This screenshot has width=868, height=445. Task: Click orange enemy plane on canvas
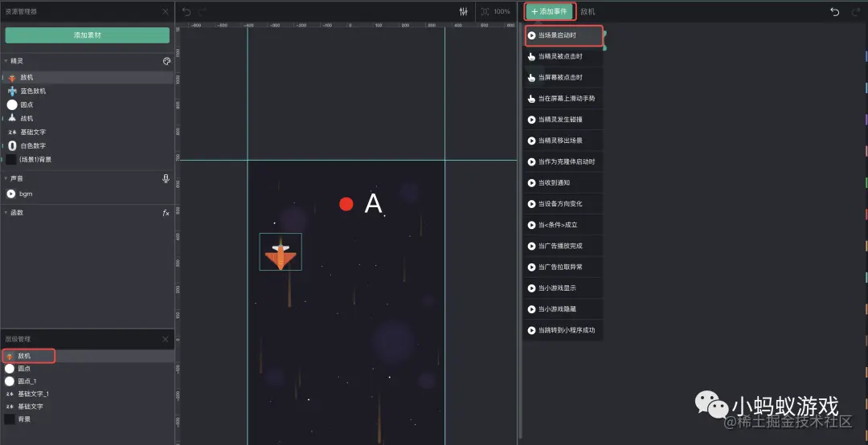(x=280, y=254)
